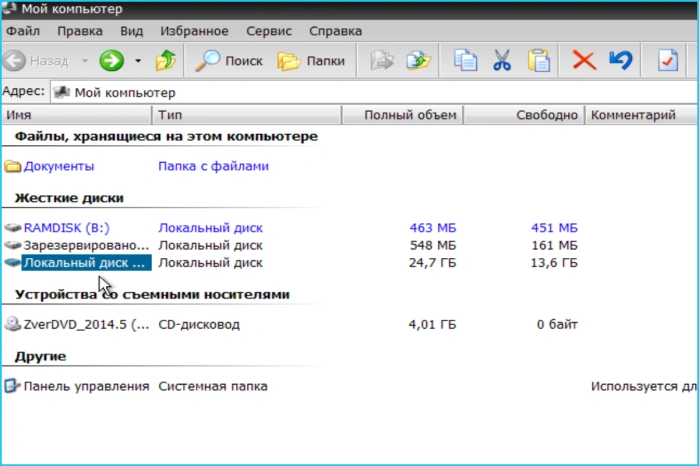Click the Жесткие диски group header

click(x=69, y=198)
